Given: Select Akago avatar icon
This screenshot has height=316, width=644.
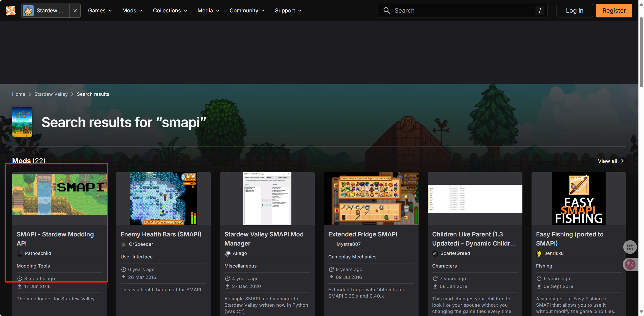Looking at the screenshot, I should [227, 253].
